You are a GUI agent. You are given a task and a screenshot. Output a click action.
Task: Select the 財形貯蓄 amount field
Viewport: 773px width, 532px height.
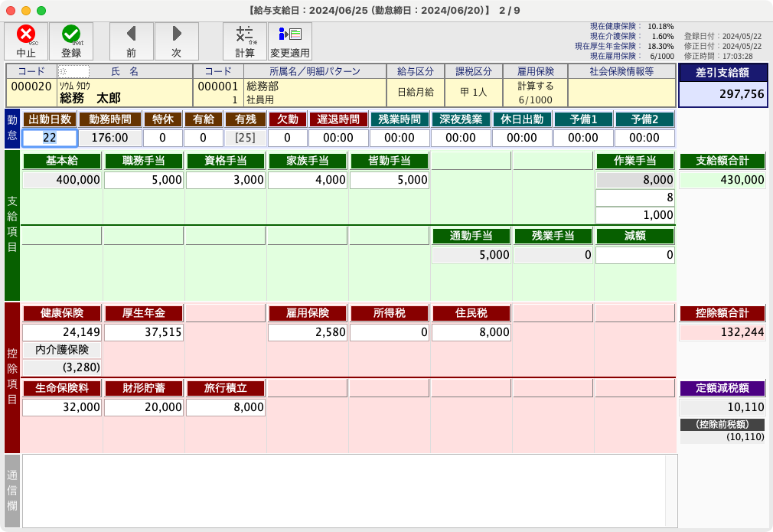click(x=144, y=407)
